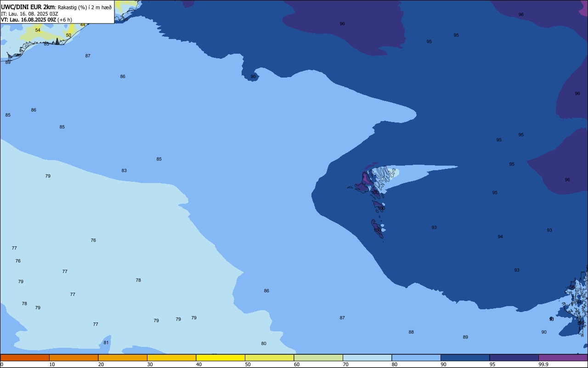The height and width of the screenshot is (368, 588).
Task: Click the purple legend swatch above 99.9
Action: (563, 357)
